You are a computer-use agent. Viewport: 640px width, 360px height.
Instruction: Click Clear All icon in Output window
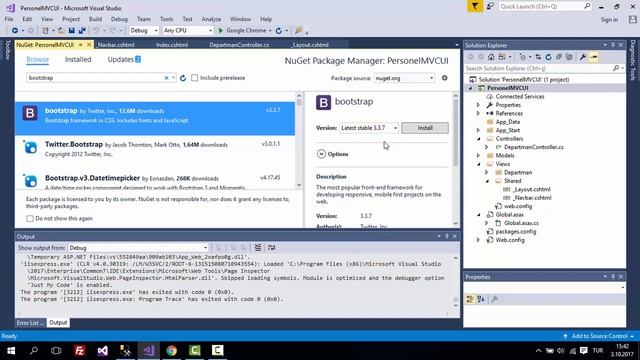click(x=258, y=248)
